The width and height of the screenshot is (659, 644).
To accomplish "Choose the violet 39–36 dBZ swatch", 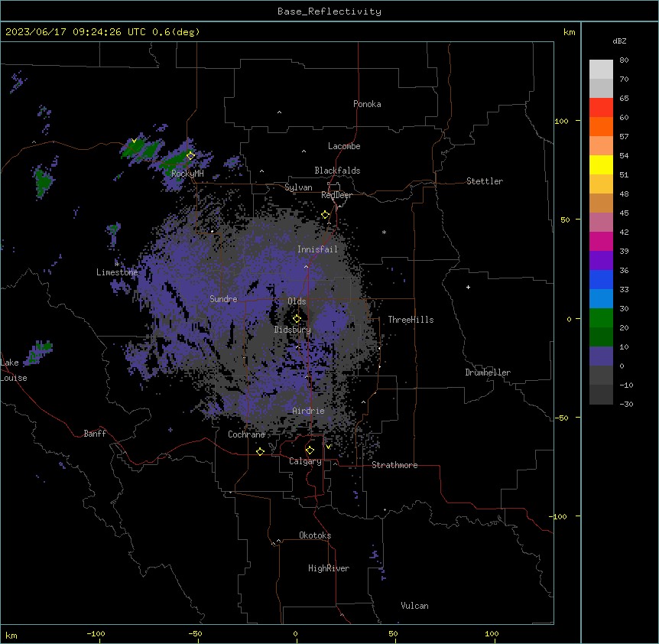I will click(x=601, y=260).
